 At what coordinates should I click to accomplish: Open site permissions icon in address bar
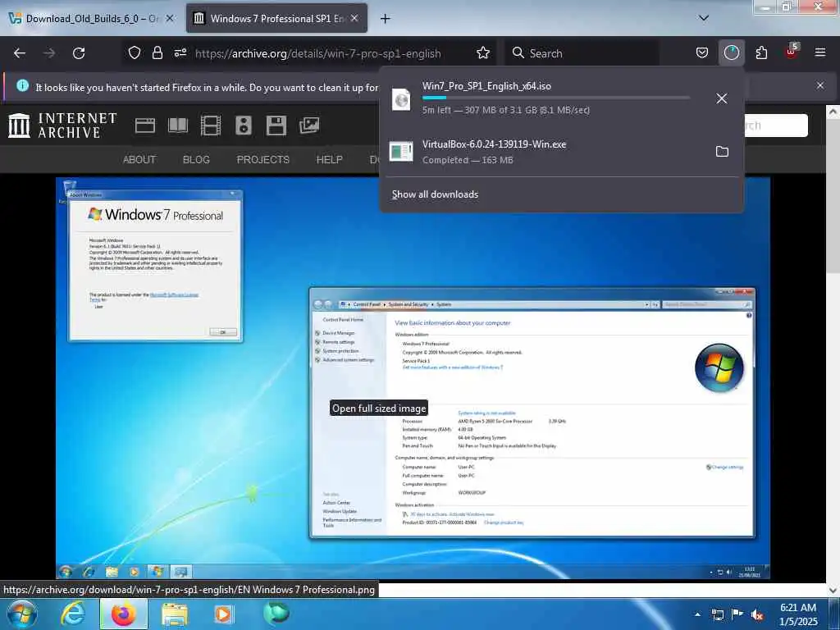click(x=180, y=53)
